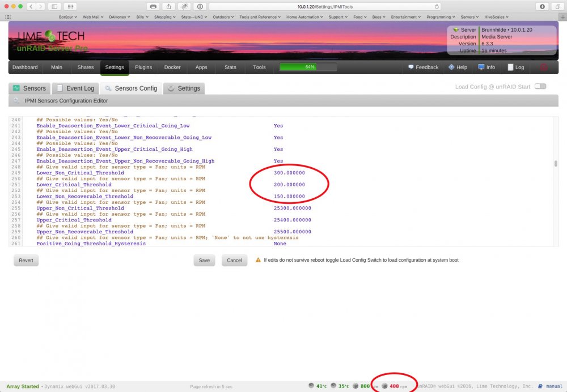Expand the HiveScales bookmarks folder
Viewport: 567px width, 392px height.
pyautogui.click(x=497, y=17)
